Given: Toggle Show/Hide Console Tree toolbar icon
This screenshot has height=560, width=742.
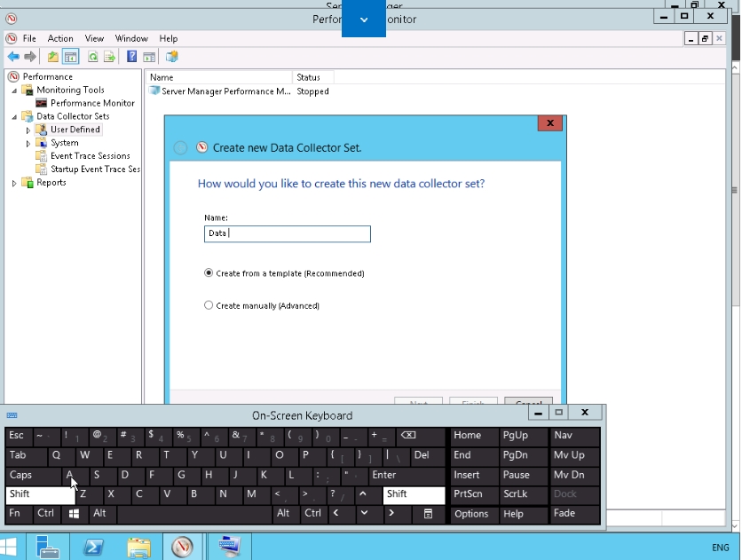Looking at the screenshot, I should tap(70, 57).
